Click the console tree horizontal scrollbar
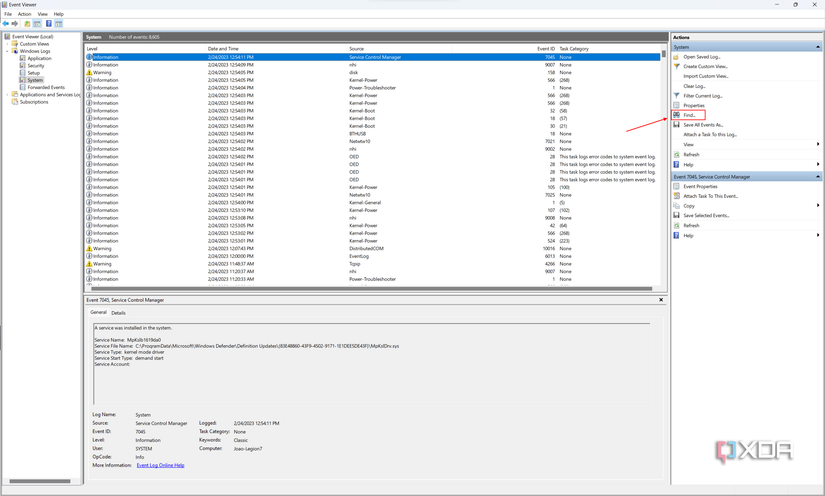The width and height of the screenshot is (825, 496). pyautogui.click(x=39, y=481)
